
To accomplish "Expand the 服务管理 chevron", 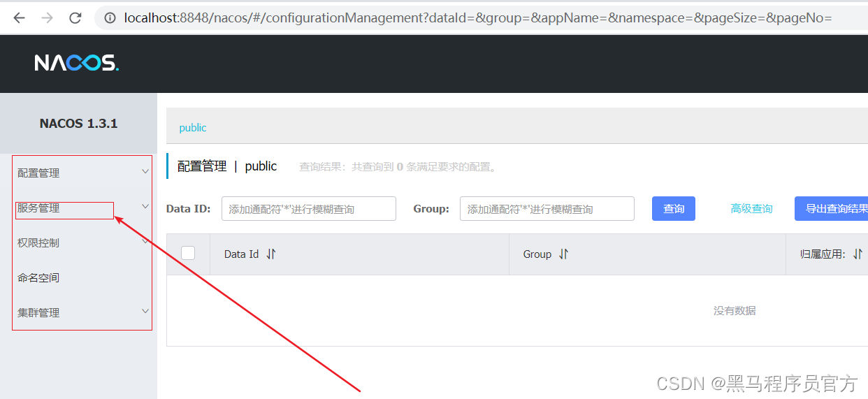I will 145,207.
